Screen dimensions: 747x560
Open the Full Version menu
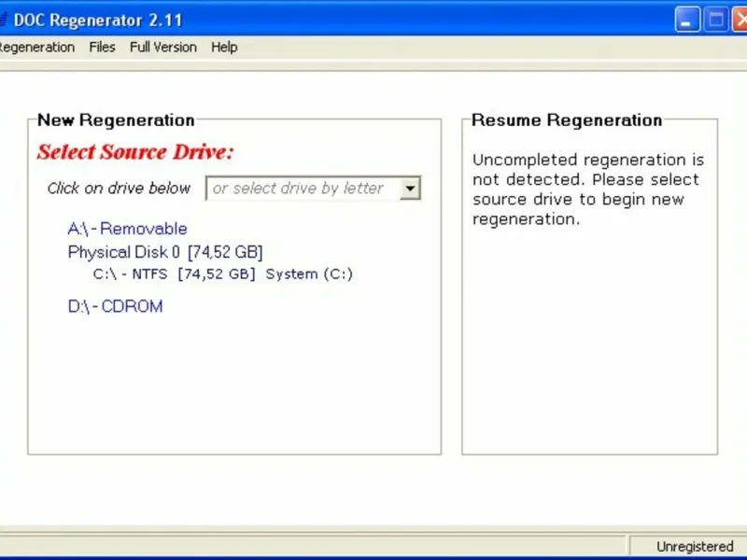[162, 48]
